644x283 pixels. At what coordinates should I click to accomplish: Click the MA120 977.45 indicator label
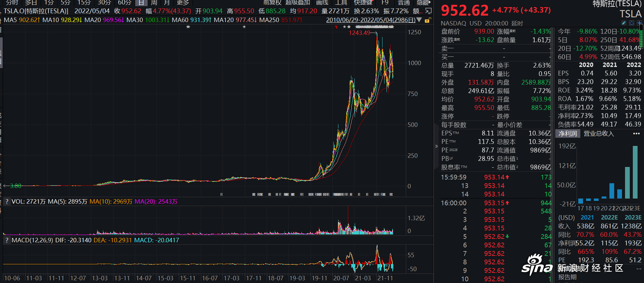(235, 20)
